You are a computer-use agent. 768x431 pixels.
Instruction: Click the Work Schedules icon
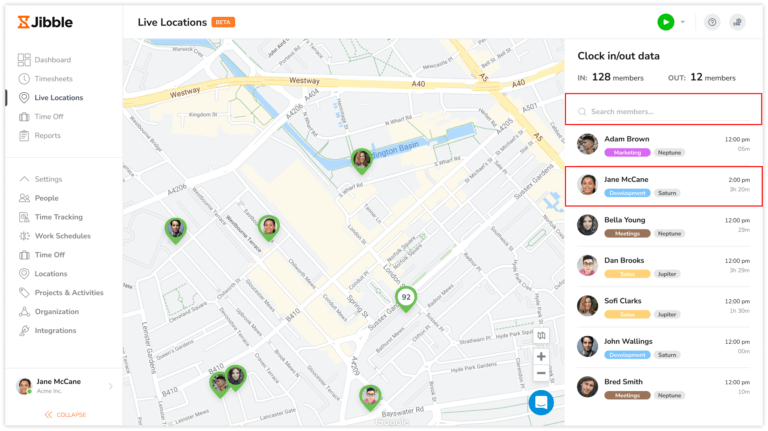(x=24, y=236)
